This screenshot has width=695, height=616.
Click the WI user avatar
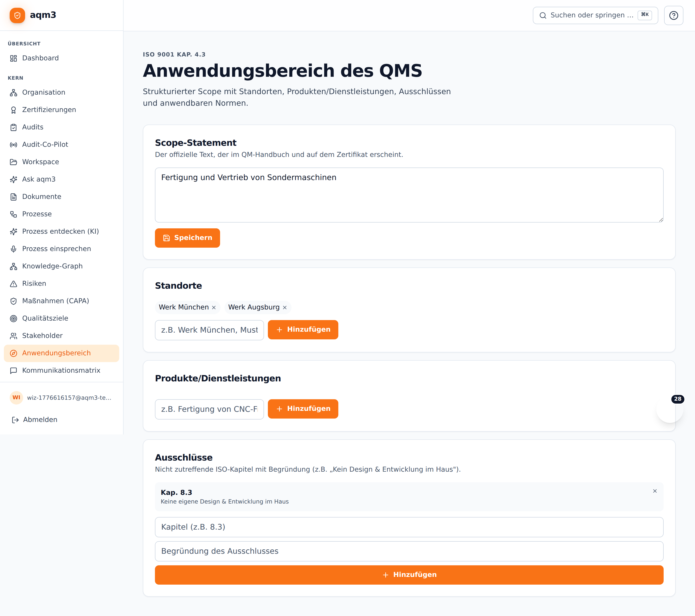(x=16, y=398)
